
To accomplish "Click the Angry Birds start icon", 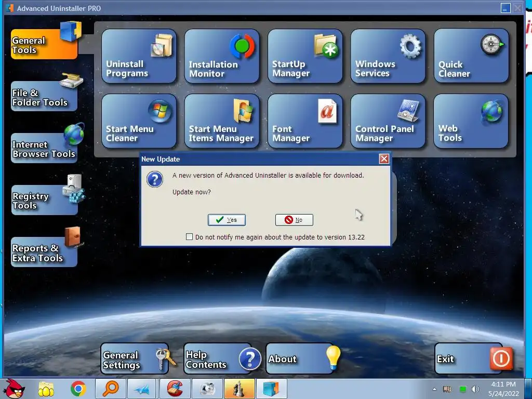I will pyautogui.click(x=14, y=389).
